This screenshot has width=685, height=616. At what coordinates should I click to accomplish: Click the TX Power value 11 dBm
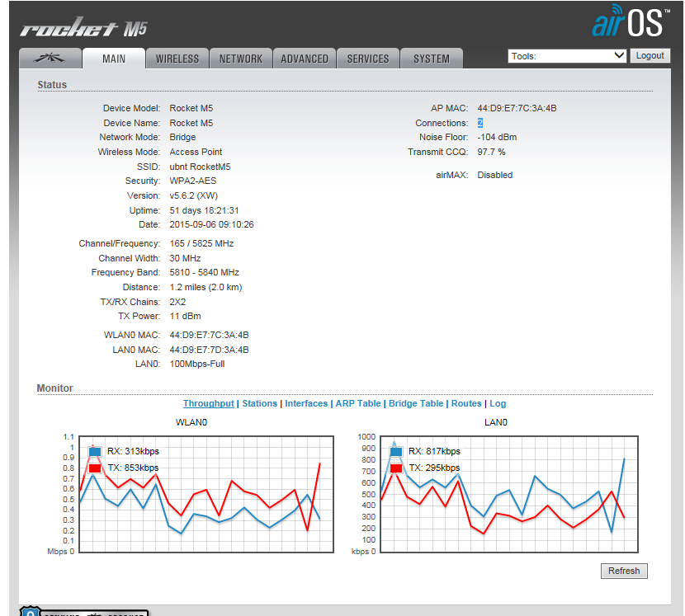point(185,316)
